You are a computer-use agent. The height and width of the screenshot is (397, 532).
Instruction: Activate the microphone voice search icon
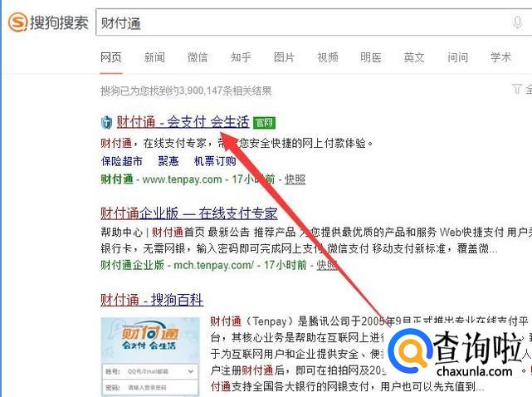point(517,22)
